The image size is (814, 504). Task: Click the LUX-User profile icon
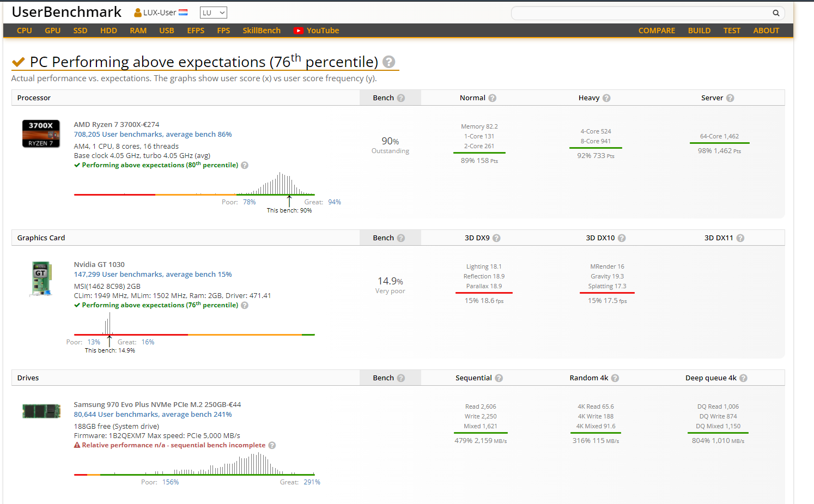point(138,13)
